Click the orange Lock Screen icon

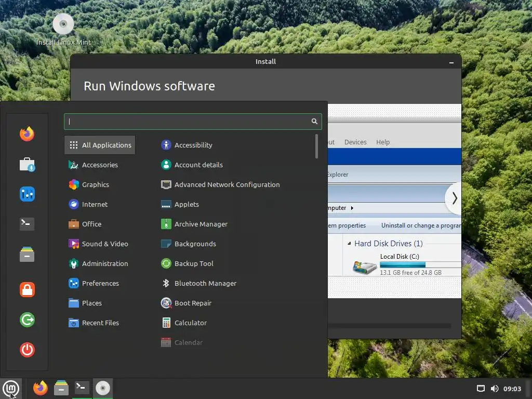tap(27, 290)
